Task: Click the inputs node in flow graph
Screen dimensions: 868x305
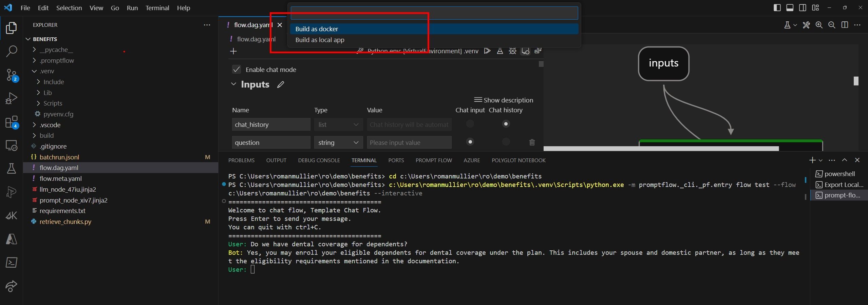Action: point(663,63)
